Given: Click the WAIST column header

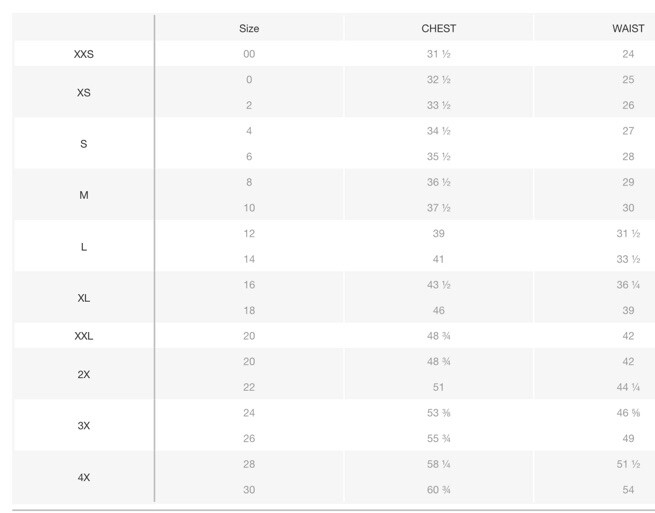Looking at the screenshot, I should [x=628, y=28].
